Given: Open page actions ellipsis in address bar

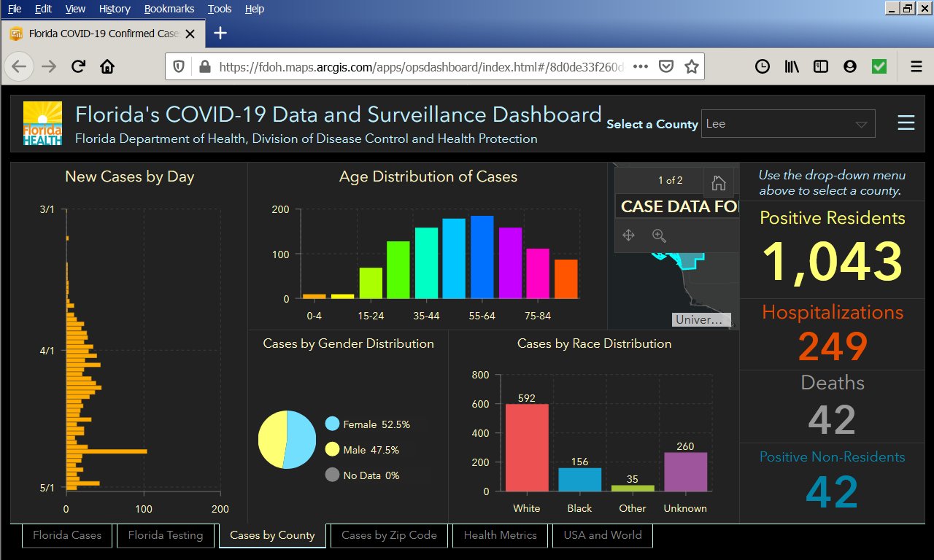Looking at the screenshot, I should click(x=641, y=67).
